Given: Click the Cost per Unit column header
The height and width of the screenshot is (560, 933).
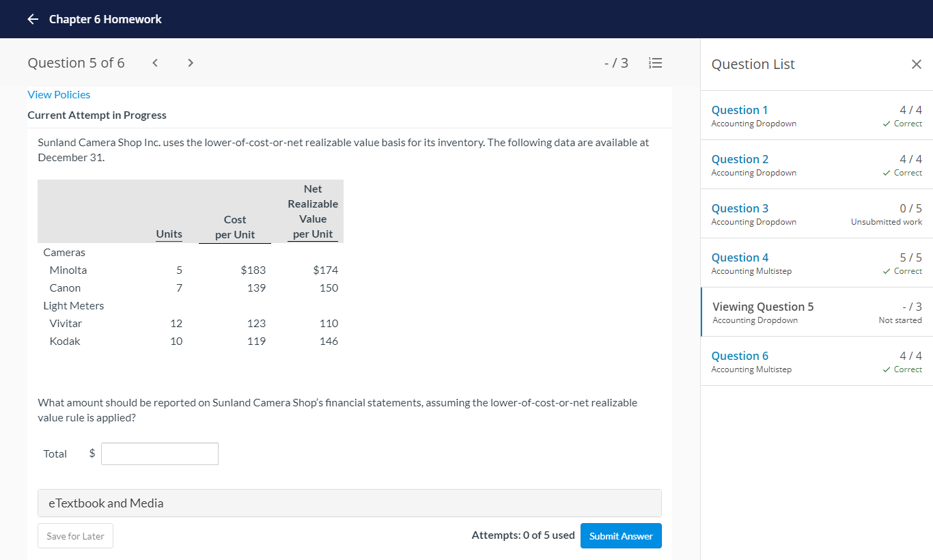Looking at the screenshot, I should click(x=235, y=227).
